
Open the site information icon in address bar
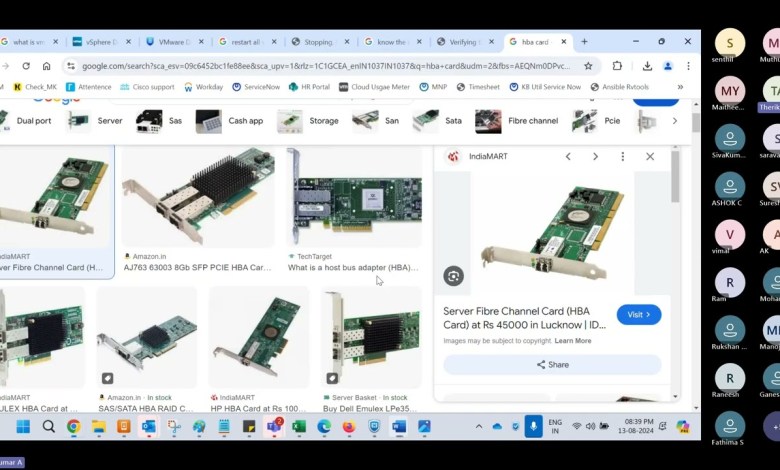(71, 66)
